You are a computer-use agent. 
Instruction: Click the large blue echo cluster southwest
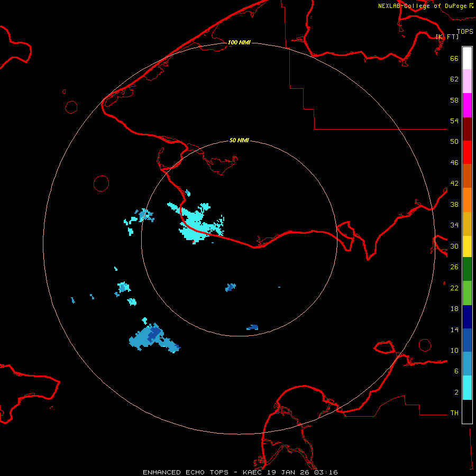pos(154,338)
